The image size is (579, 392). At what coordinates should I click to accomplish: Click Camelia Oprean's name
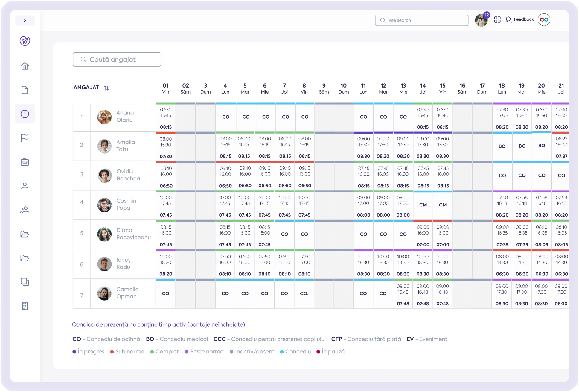[x=127, y=293]
